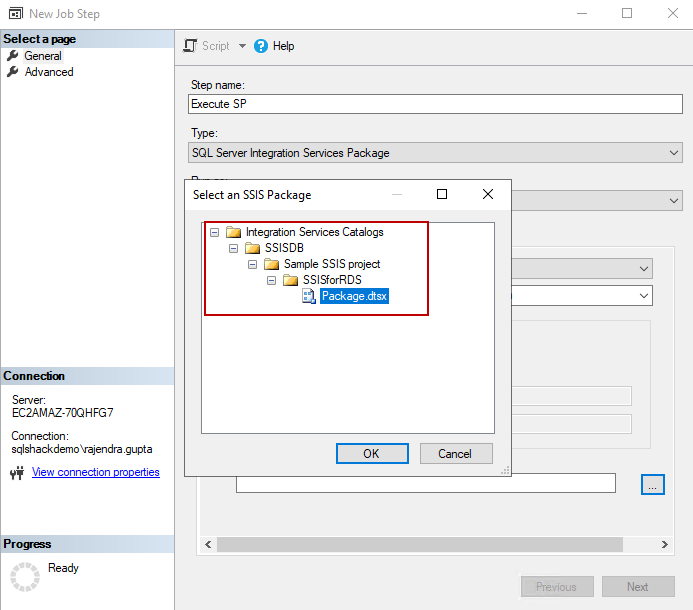
Task: Click the Previous button
Action: point(557,587)
